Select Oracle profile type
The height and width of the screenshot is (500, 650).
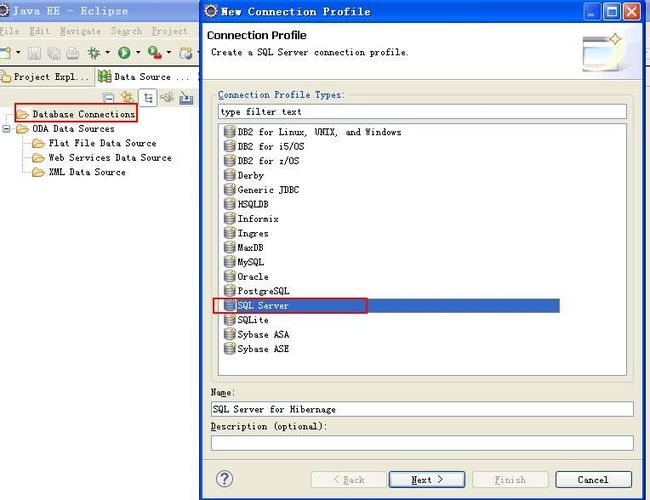(246, 277)
